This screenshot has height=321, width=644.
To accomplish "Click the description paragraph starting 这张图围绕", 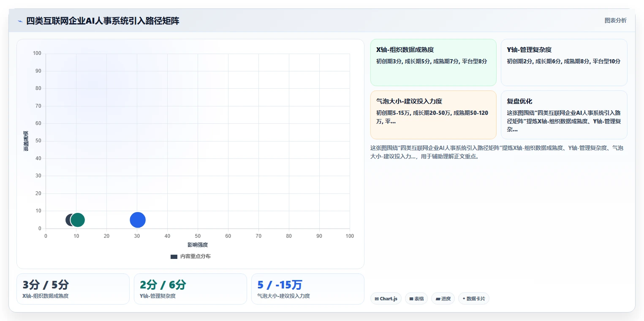I will [497, 152].
